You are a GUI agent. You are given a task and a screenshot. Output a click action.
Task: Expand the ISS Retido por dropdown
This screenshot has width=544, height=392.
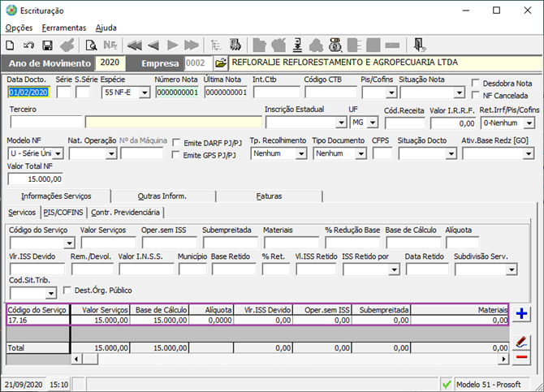coord(394,269)
